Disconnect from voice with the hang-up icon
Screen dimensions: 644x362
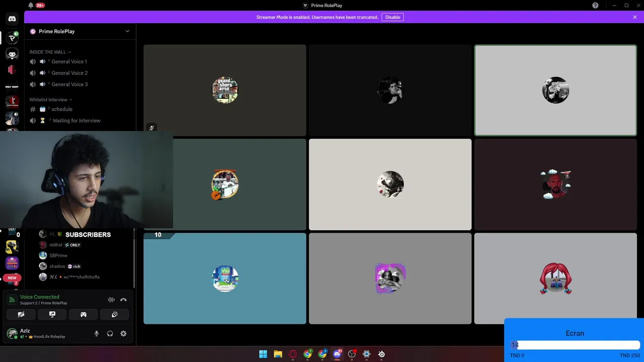[123, 300]
